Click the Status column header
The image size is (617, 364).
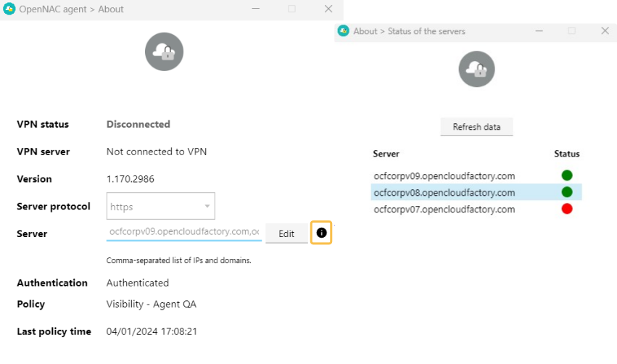coord(567,154)
